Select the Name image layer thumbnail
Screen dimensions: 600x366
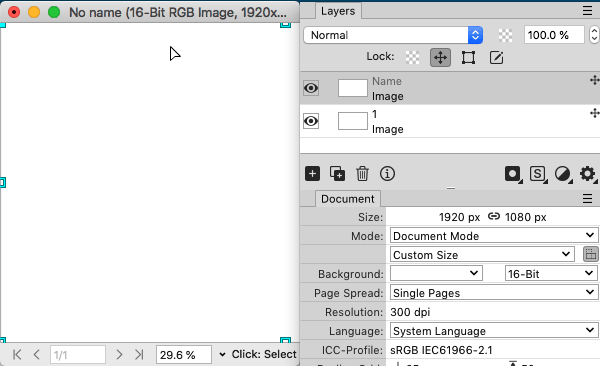[x=352, y=88]
